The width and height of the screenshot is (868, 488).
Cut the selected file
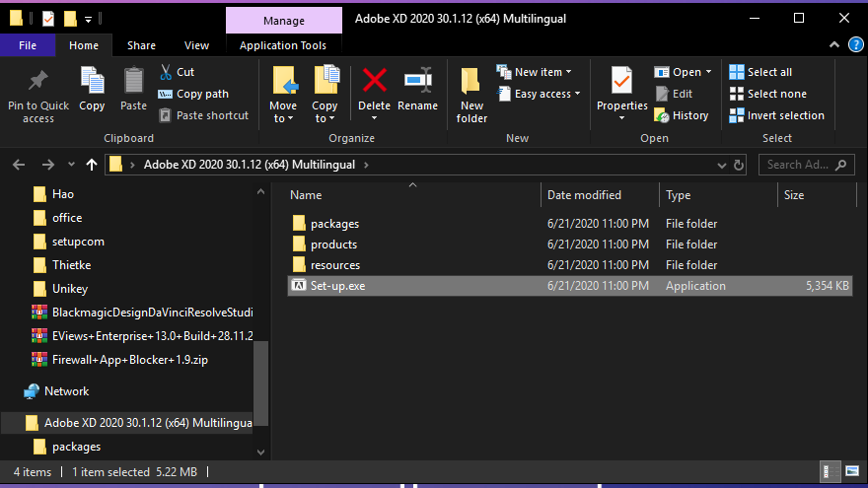point(178,72)
